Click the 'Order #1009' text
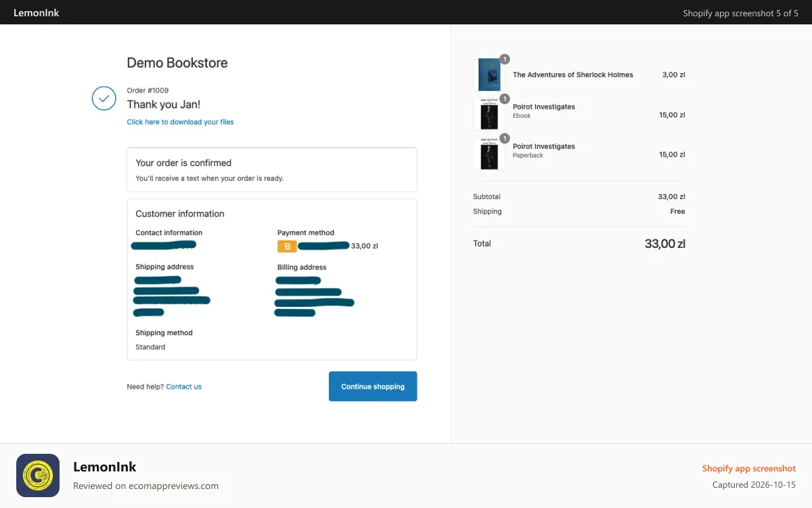 pos(148,90)
